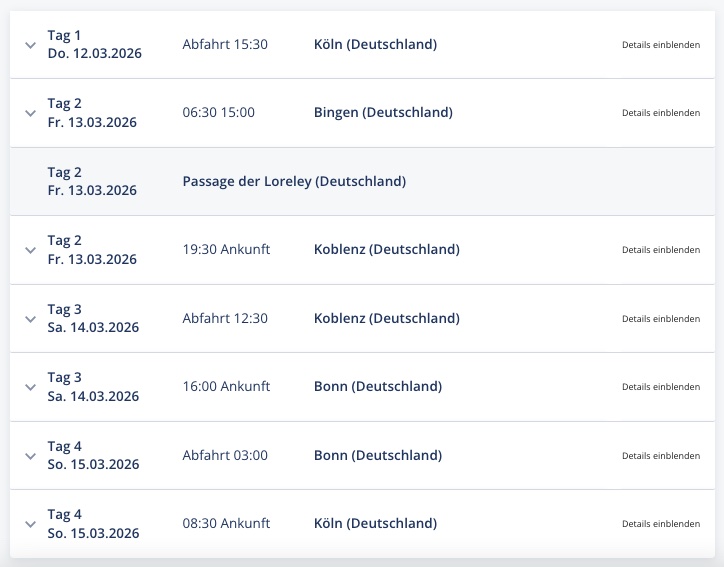
Task: Expand chevron for Köln 08:30 Ankunft
Action: (x=30, y=524)
